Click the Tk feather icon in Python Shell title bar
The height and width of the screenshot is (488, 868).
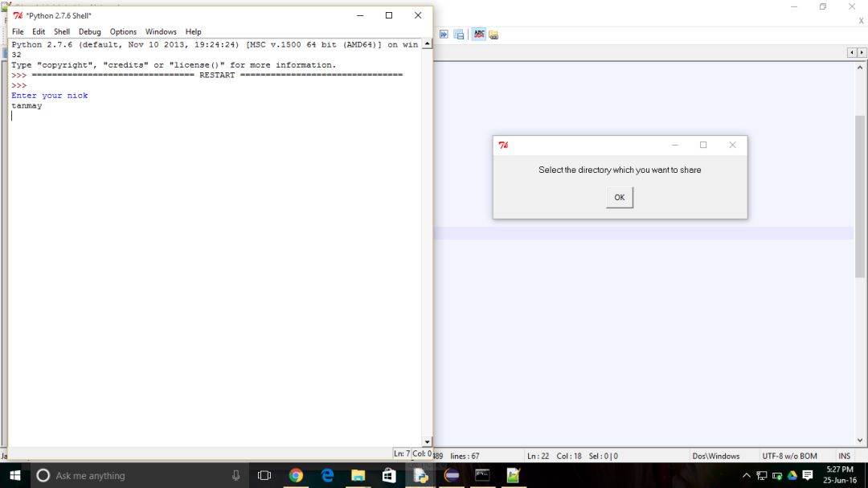point(18,15)
